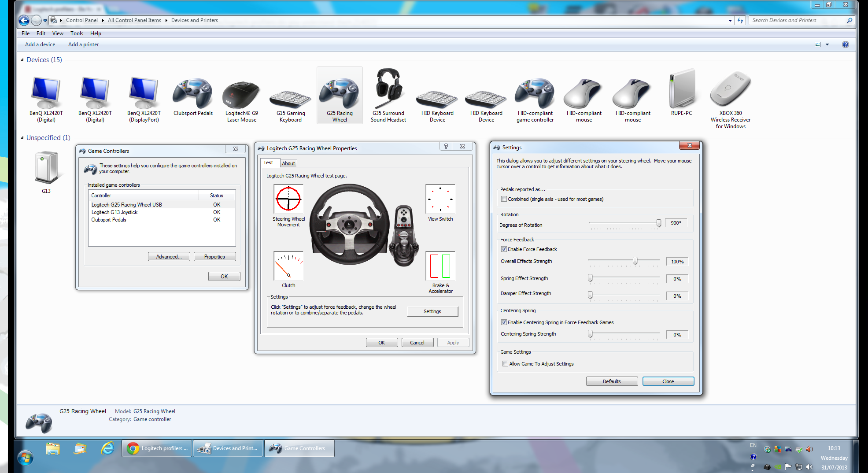The width and height of the screenshot is (868, 473).
Task: Click the refresh button beside address bar
Action: click(x=740, y=20)
